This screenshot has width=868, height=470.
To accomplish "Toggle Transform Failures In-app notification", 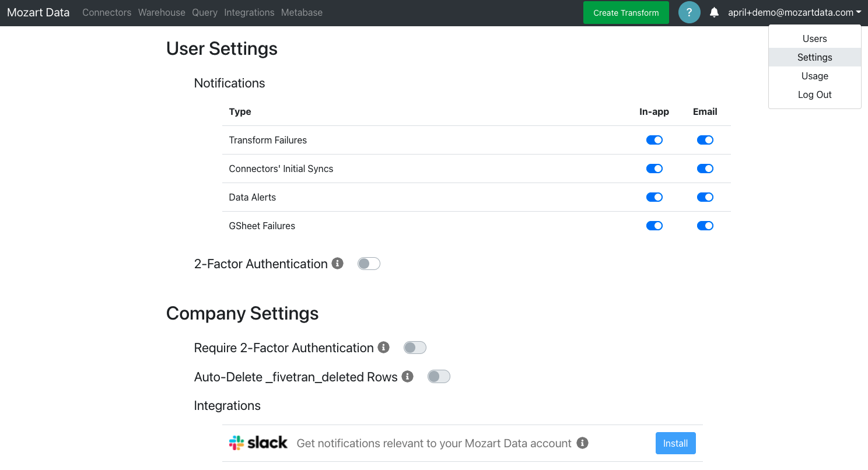I will click(x=654, y=140).
